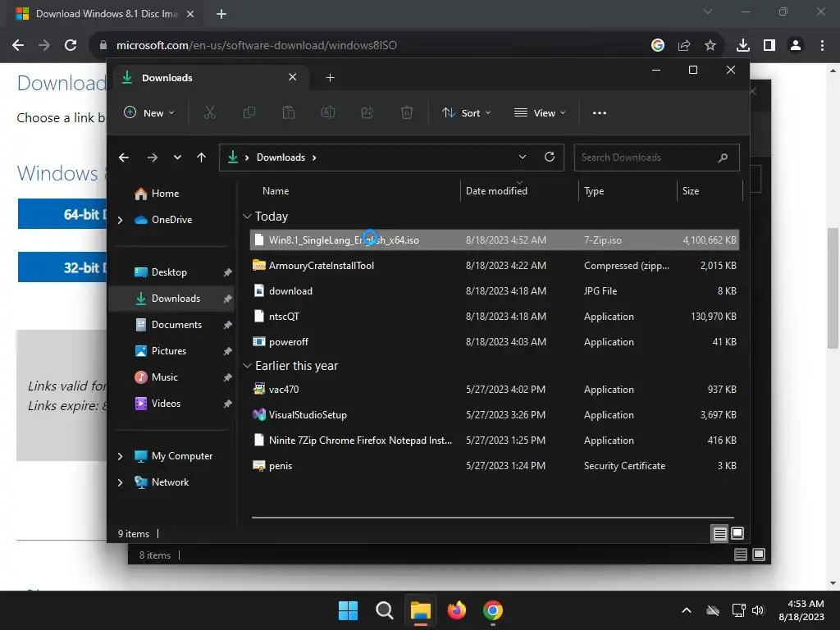Image resolution: width=840 pixels, height=630 pixels.
Task: Open the Sort dropdown
Action: (x=466, y=113)
